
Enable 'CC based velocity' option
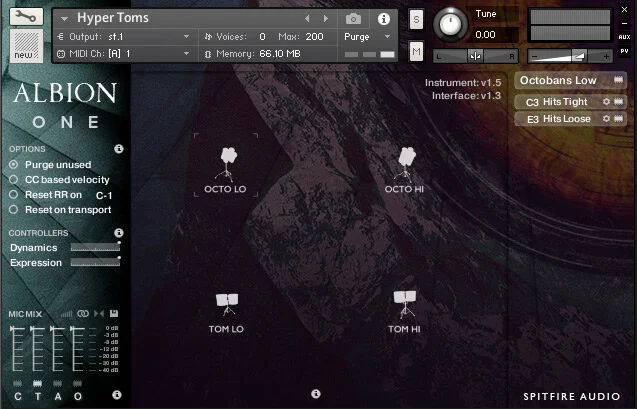coord(14,180)
